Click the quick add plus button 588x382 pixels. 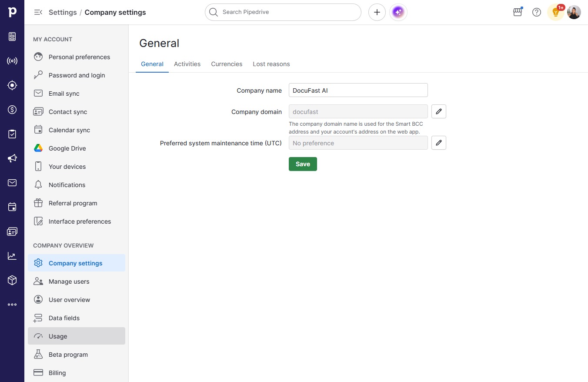377,12
